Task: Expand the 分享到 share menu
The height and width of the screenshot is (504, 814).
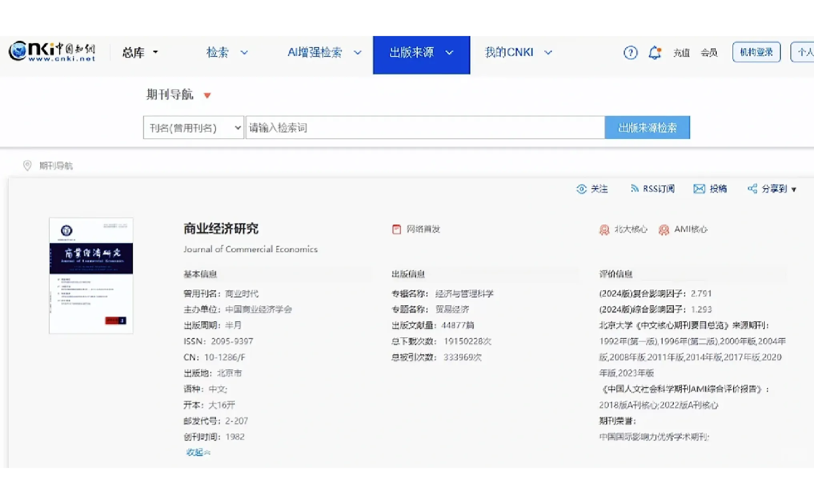Action: tap(772, 189)
